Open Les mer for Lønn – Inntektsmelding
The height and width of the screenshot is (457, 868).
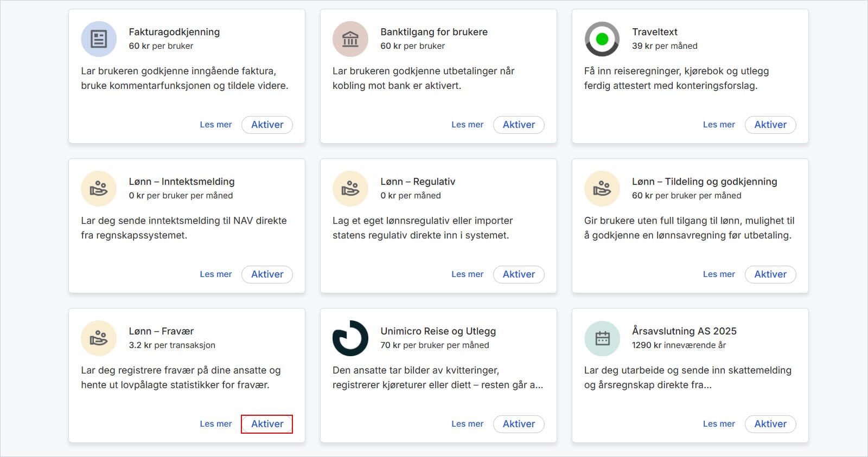click(215, 274)
